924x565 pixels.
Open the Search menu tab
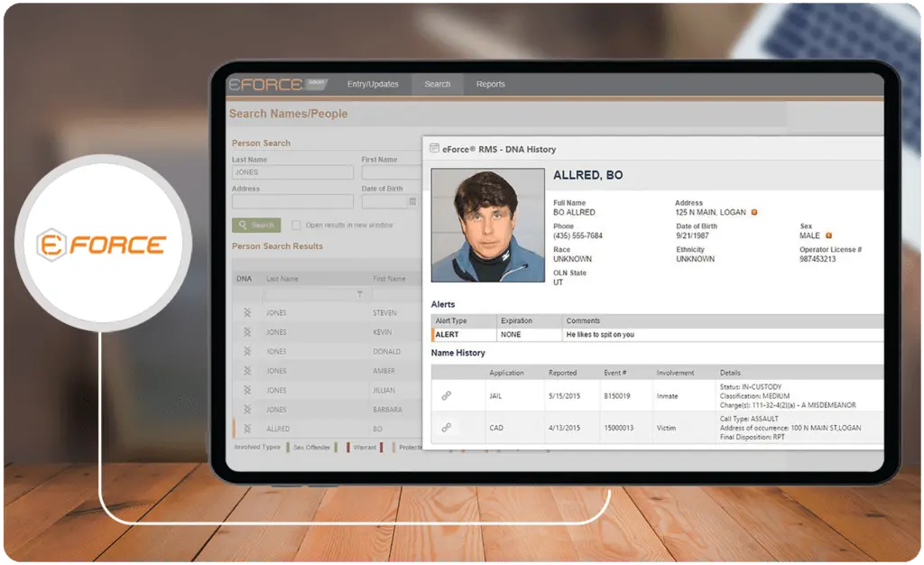[x=438, y=84]
